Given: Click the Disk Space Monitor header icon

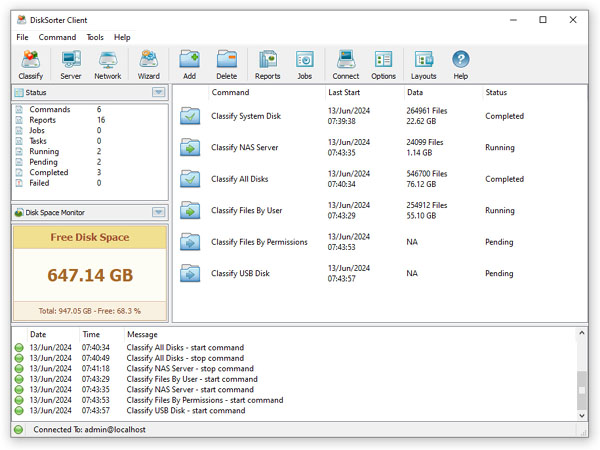Looking at the screenshot, I should pos(19,212).
